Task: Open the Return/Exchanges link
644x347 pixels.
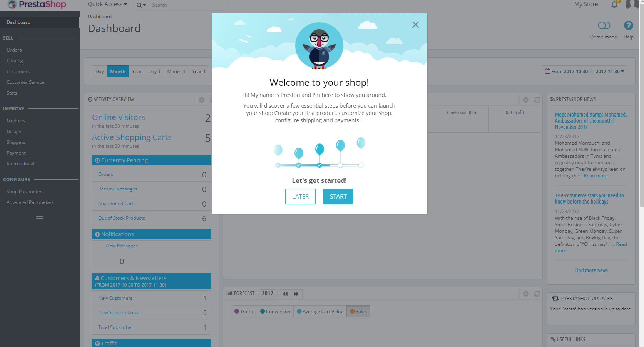Action: point(118,189)
